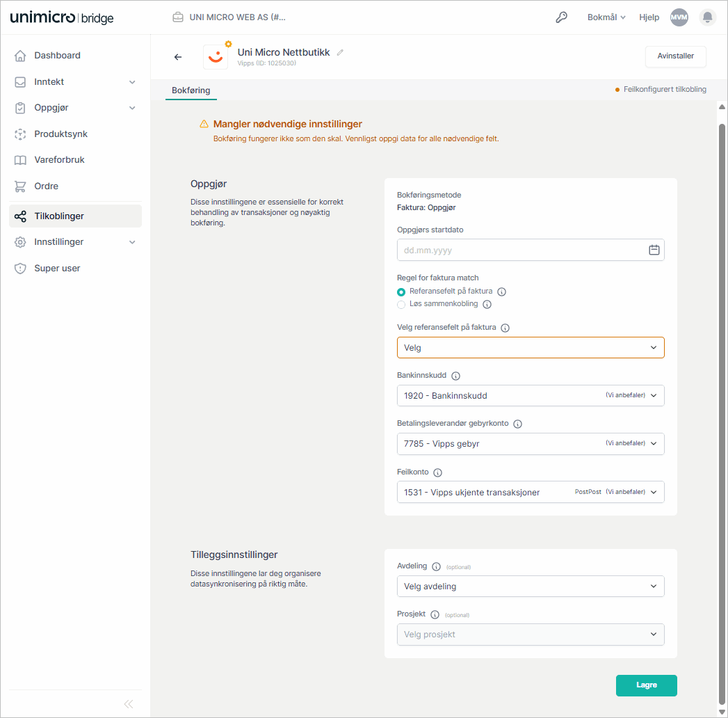Click the Tilkoblinger share icon
728x718 pixels.
(20, 216)
